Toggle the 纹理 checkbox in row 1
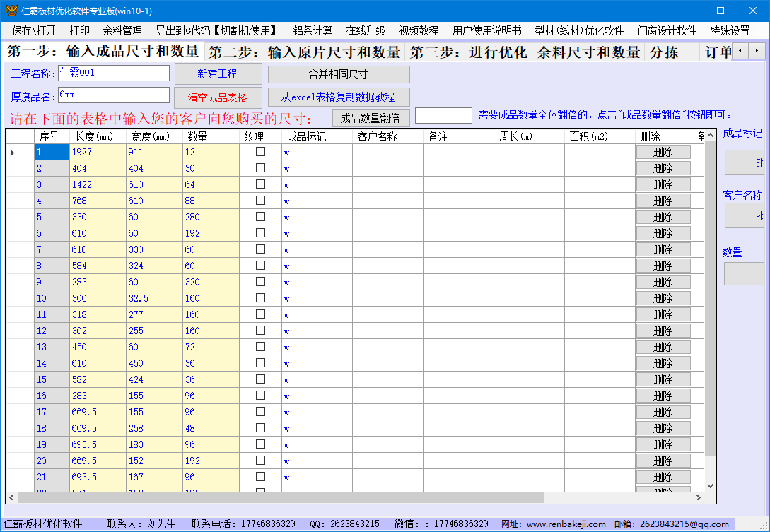 pos(260,152)
